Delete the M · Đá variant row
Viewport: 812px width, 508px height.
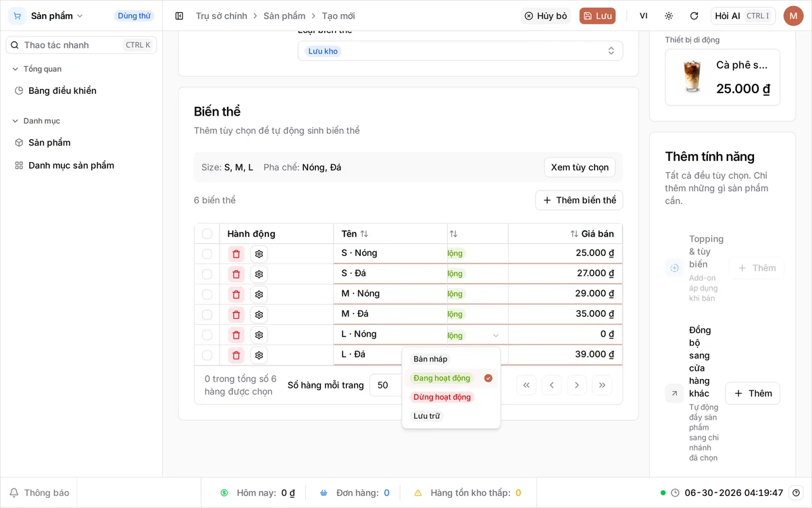(236, 315)
